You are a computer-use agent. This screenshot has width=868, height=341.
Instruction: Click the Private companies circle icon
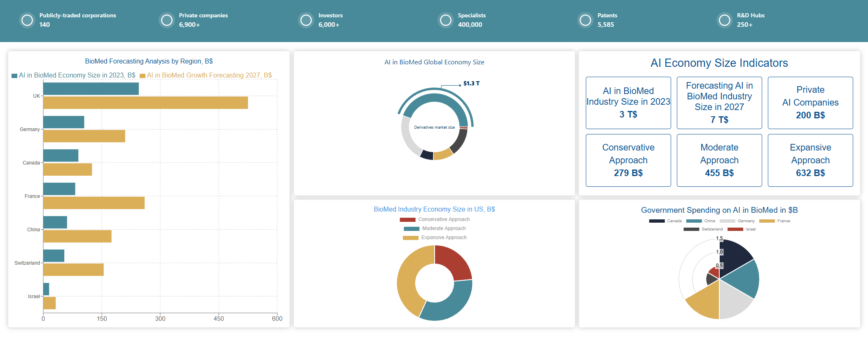[167, 20]
